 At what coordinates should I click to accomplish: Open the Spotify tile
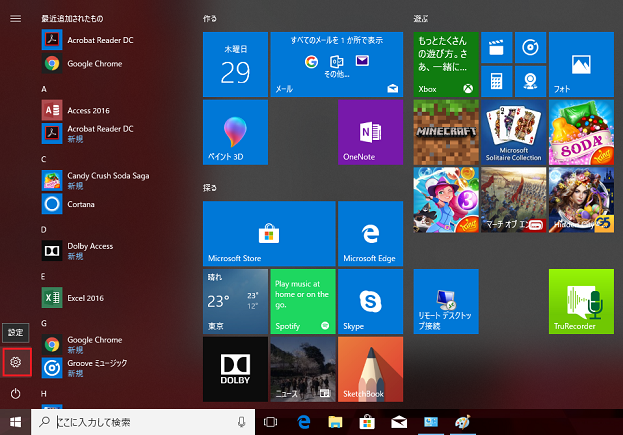tap(303, 302)
